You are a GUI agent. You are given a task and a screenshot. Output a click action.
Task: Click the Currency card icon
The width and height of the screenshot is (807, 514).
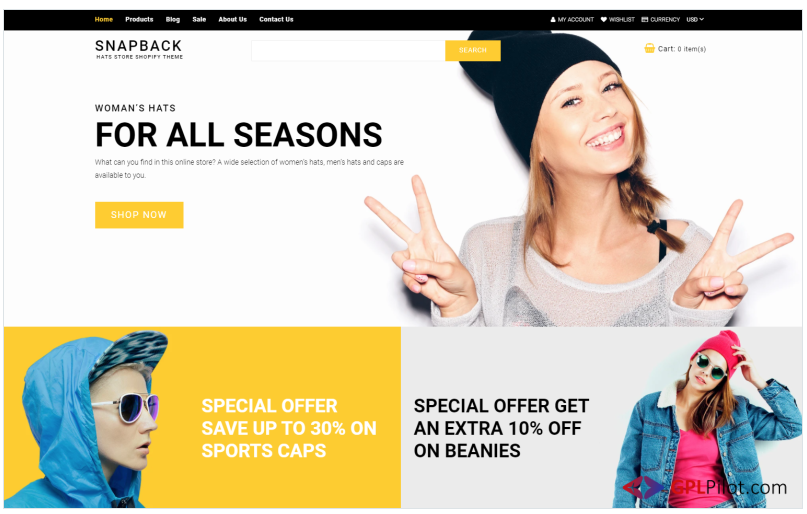pos(645,20)
